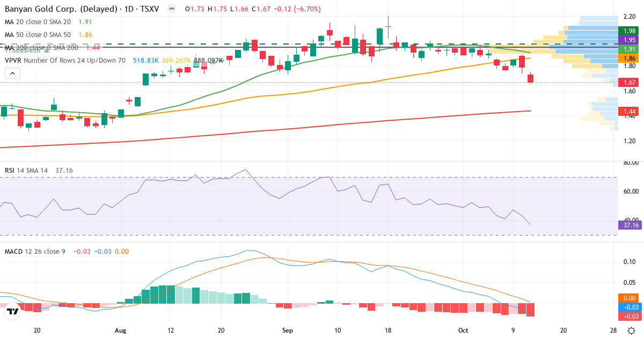Click the 518.83K up volume value
Image resolution: width=644 pixels, height=338 pixels.
point(146,61)
